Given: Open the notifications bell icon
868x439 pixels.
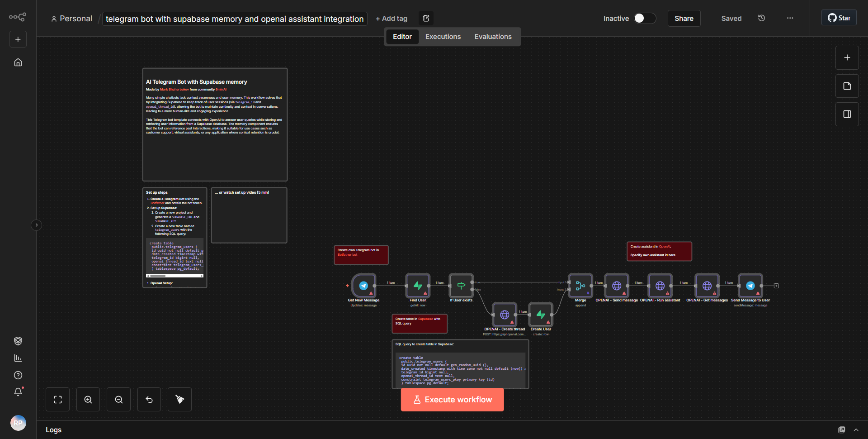Looking at the screenshot, I should 18,392.
